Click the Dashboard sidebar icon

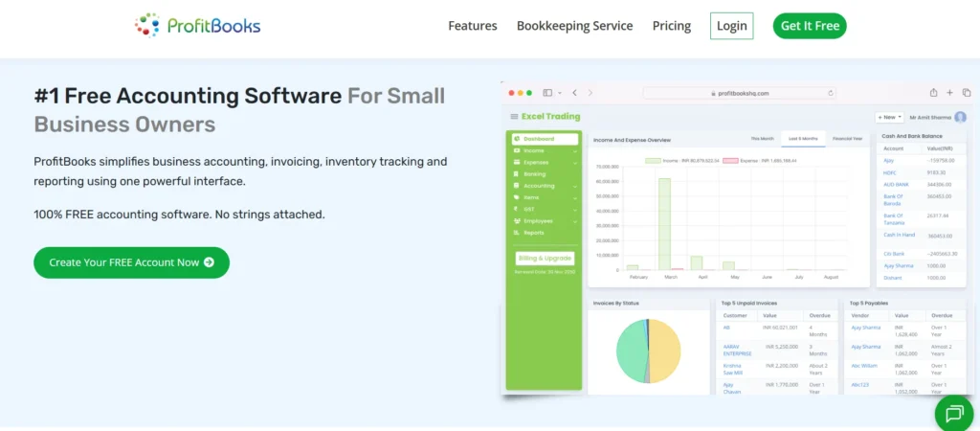[x=517, y=139]
